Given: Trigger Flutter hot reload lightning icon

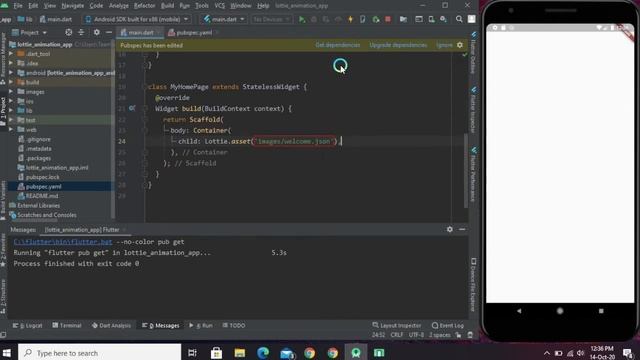Looking at the screenshot, I should tap(350, 19).
